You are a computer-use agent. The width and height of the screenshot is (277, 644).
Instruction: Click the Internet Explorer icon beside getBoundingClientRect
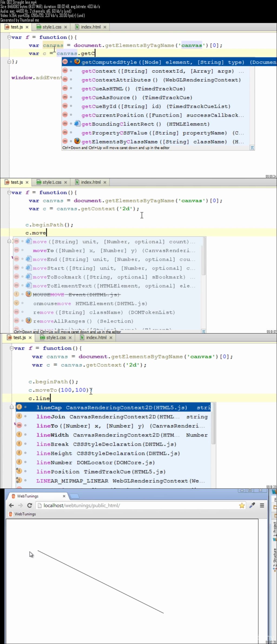tap(77, 124)
